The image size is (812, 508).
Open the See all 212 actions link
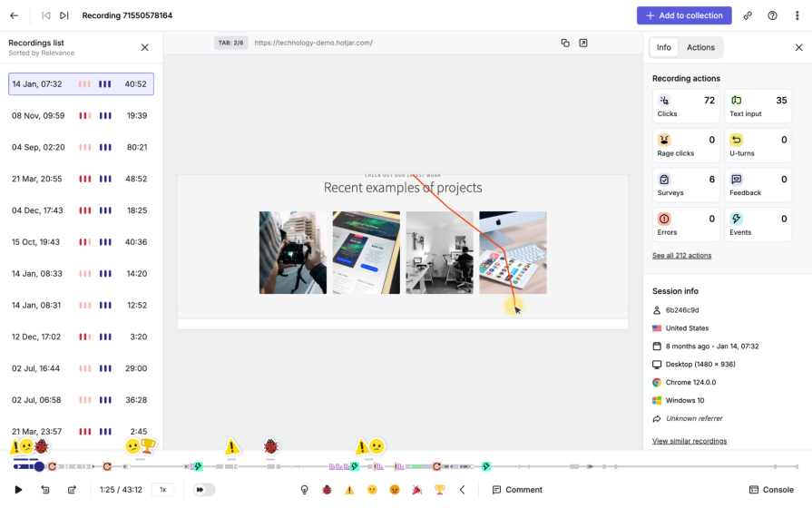click(681, 256)
